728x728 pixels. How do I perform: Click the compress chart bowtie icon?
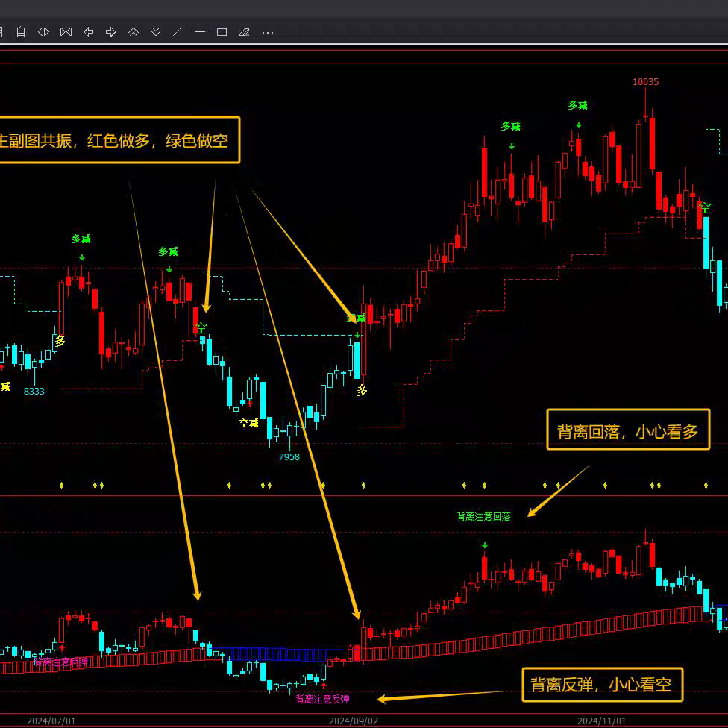pyautogui.click(x=66, y=32)
